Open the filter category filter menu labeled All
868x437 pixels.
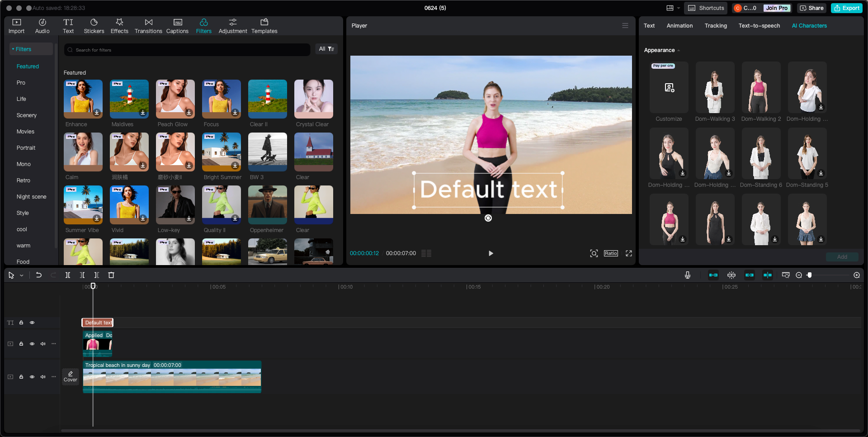[x=326, y=49]
